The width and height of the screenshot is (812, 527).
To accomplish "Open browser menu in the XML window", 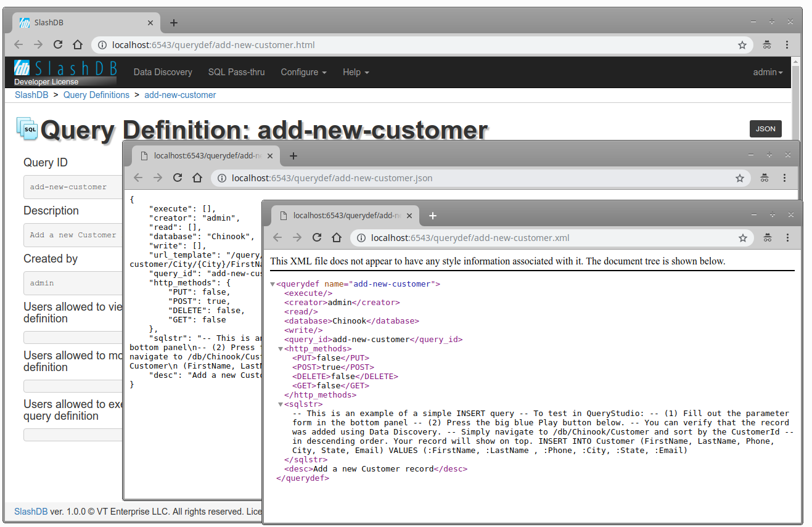I will (787, 238).
